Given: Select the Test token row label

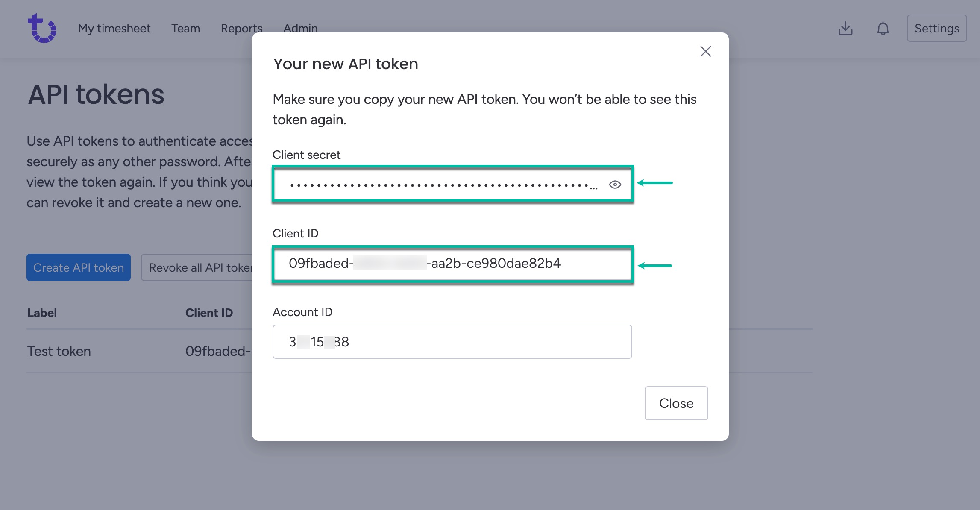Looking at the screenshot, I should pos(59,351).
